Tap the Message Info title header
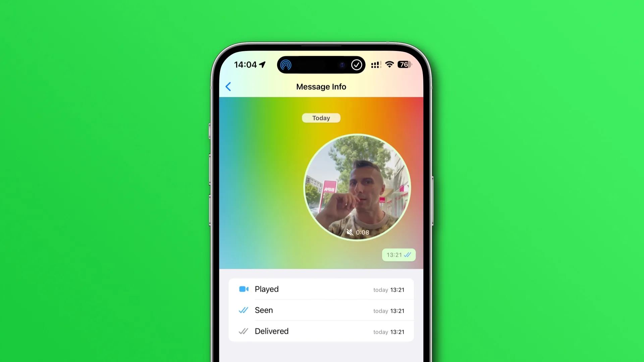This screenshot has height=362, width=644. [x=321, y=86]
